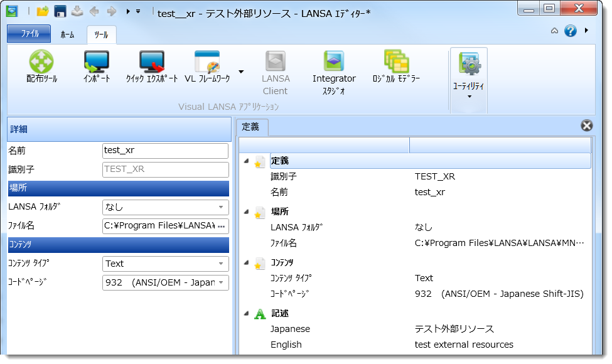This screenshot has width=612, height=364.
Task: Click the 場所 group star icon
Action: [x=259, y=213]
